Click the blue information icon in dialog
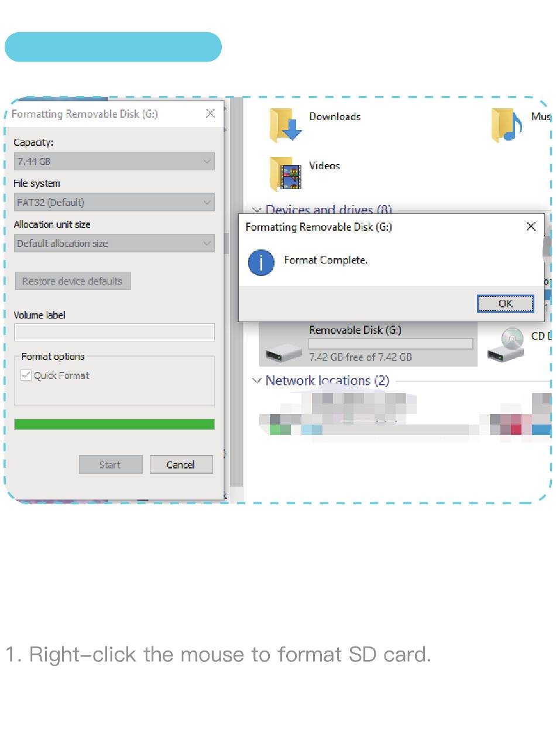The height and width of the screenshot is (756, 556). [x=260, y=262]
